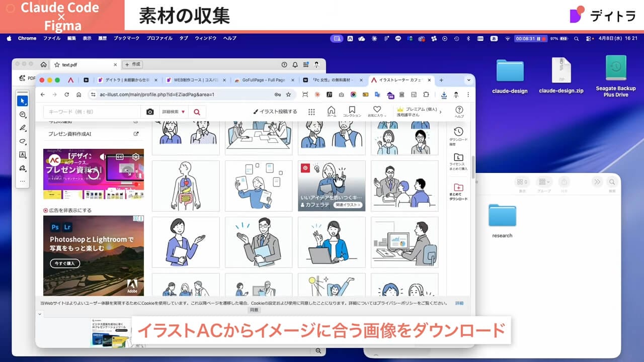Open the ヘルプ question mark icon
The image size is (644, 362).
(459, 111)
